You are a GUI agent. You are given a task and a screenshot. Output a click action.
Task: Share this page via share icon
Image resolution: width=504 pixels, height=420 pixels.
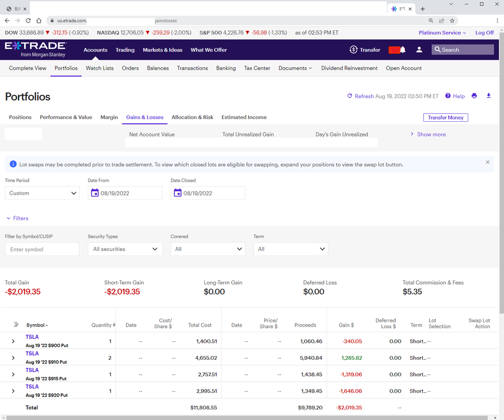point(442,20)
